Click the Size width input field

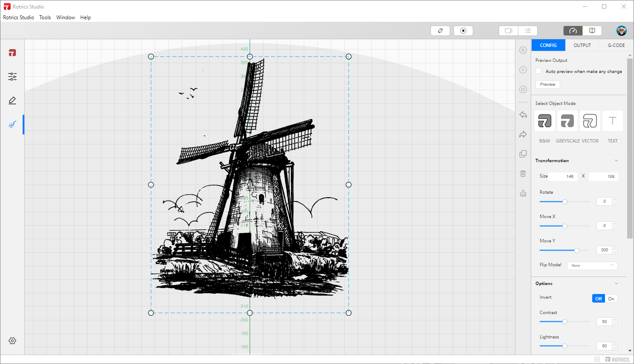563,176
